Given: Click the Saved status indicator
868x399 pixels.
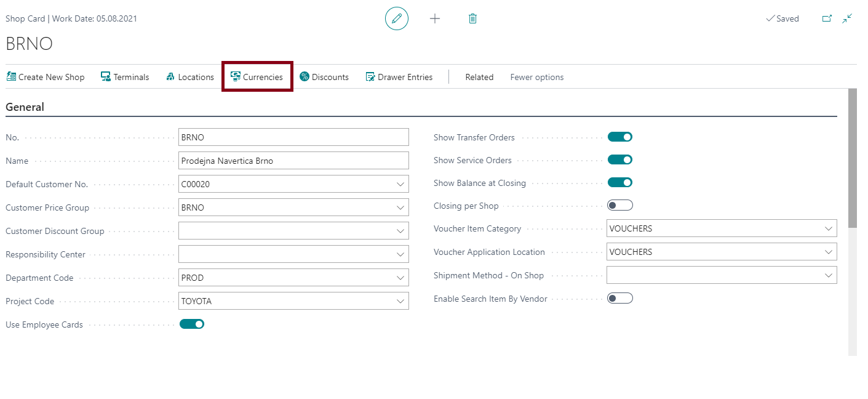Looking at the screenshot, I should (x=782, y=18).
